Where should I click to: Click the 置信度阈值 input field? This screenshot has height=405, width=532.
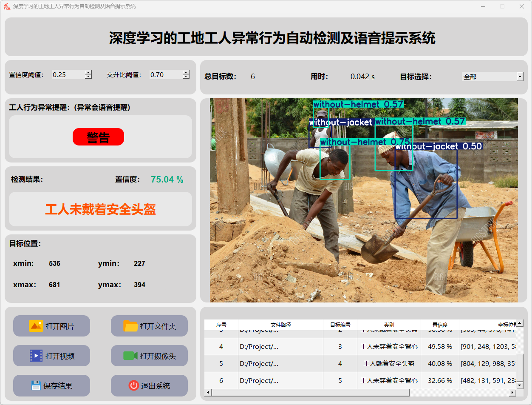pyautogui.click(x=68, y=75)
